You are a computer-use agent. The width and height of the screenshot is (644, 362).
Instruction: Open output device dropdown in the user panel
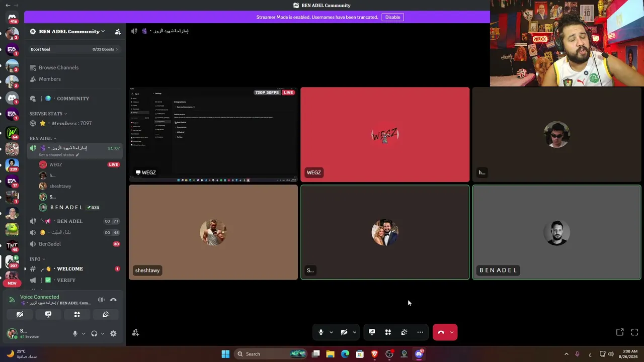[103, 333]
